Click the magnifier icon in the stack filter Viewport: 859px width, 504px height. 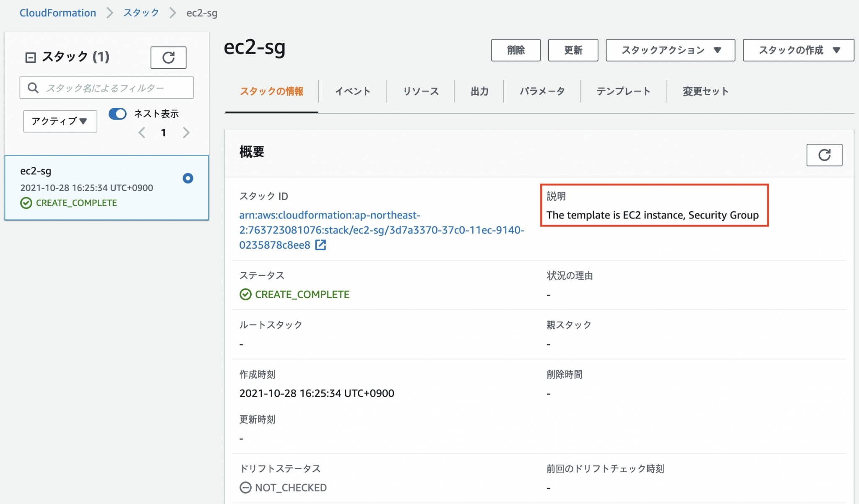(33, 88)
